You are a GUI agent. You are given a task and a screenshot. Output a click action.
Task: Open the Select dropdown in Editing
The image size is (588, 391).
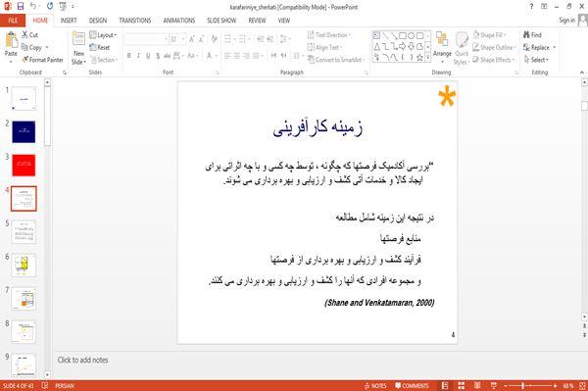[x=536, y=60]
